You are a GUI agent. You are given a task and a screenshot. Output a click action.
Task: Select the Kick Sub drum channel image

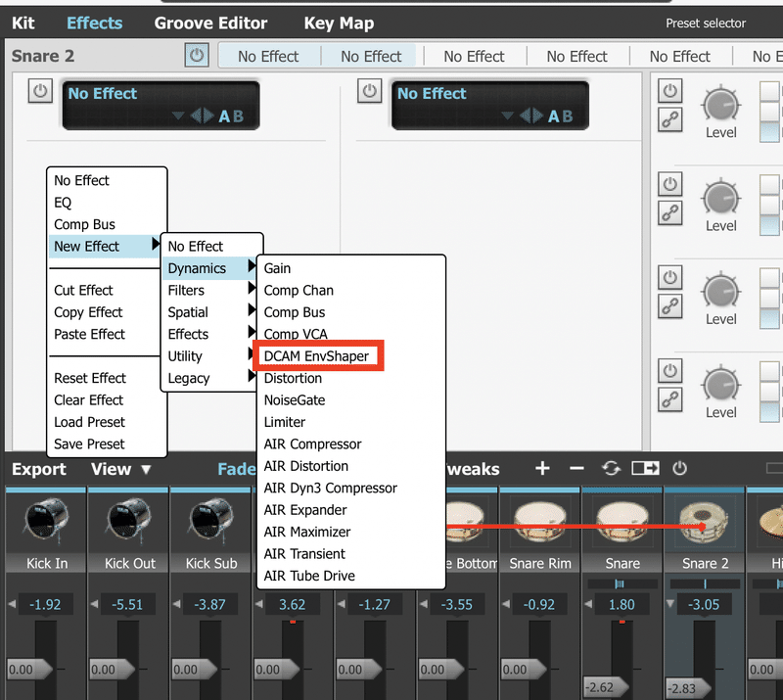211,521
